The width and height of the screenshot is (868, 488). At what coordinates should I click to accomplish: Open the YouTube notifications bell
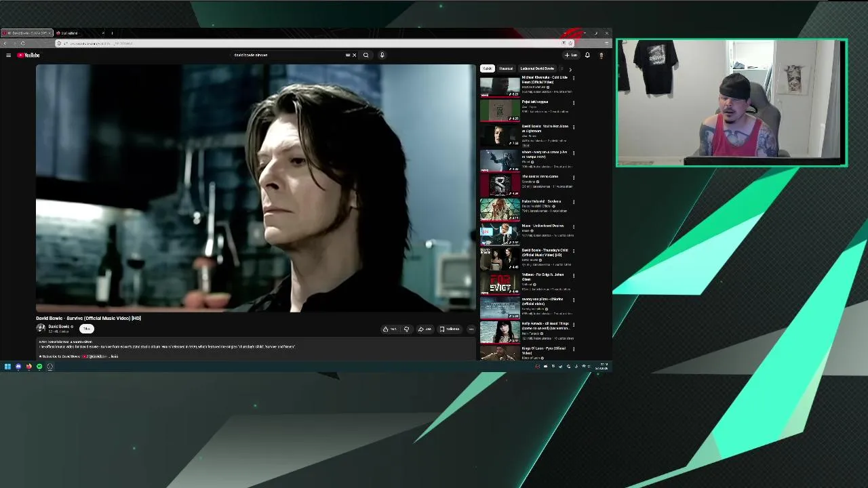point(587,55)
